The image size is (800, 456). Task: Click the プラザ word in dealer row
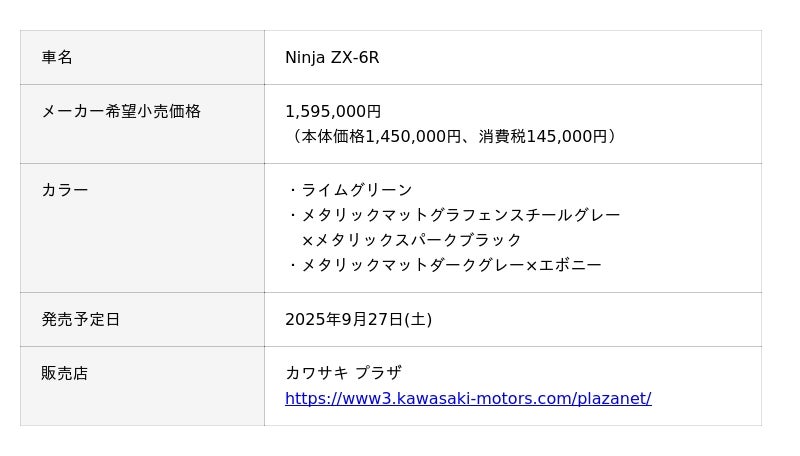[379, 373]
